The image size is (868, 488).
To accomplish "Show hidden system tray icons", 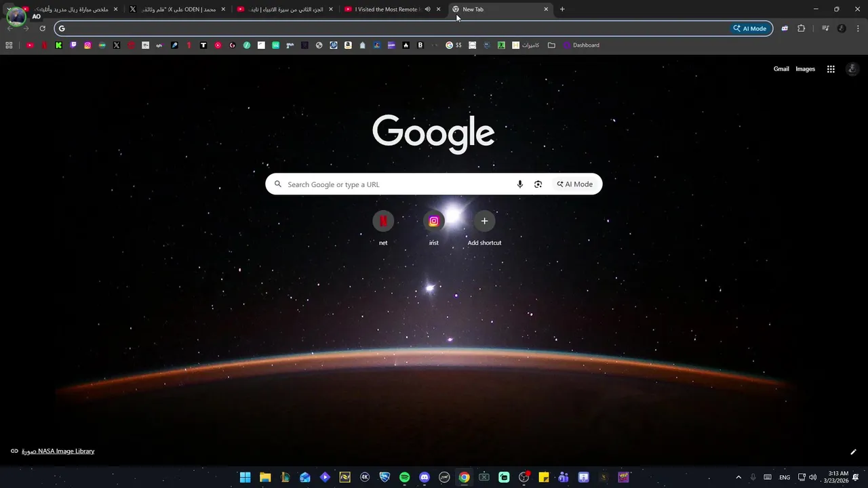I will [738, 477].
